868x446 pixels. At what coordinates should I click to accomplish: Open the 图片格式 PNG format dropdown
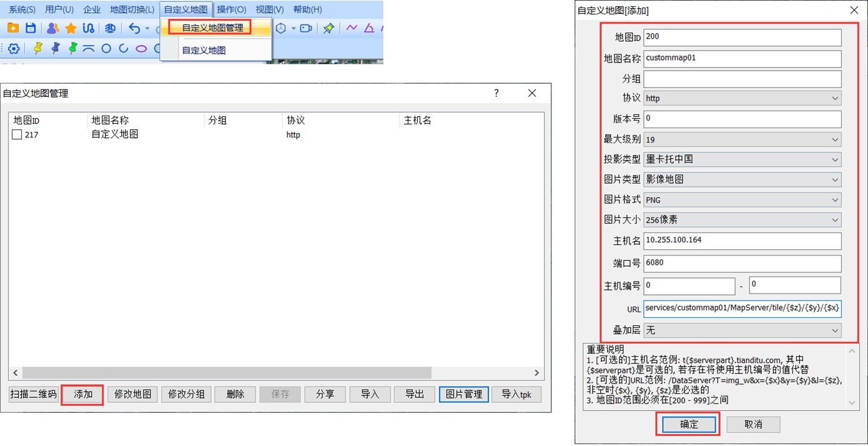coord(742,200)
